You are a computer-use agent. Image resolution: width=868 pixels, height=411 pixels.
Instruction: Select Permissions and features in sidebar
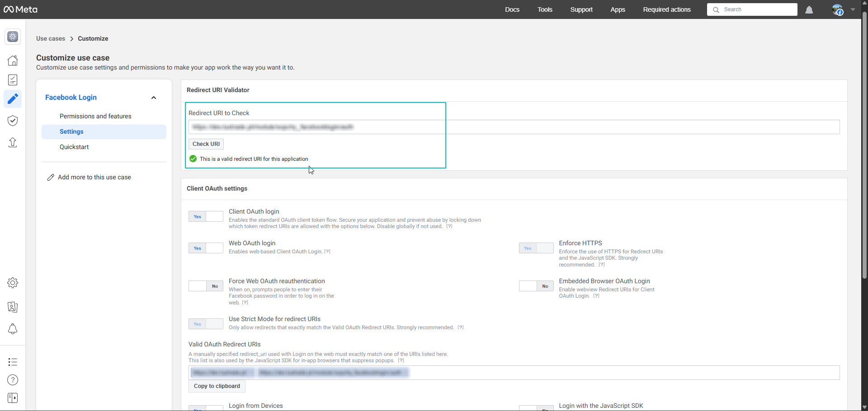pyautogui.click(x=95, y=116)
